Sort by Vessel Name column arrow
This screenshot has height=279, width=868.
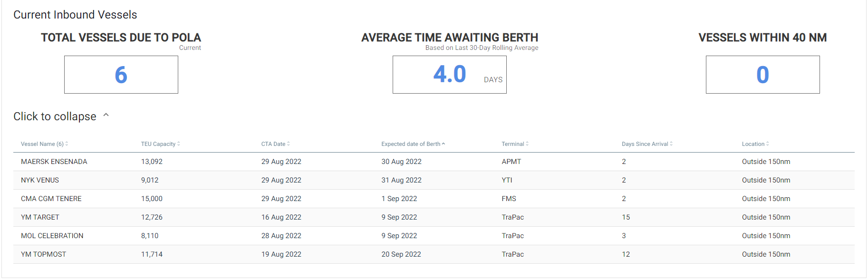[67, 144]
